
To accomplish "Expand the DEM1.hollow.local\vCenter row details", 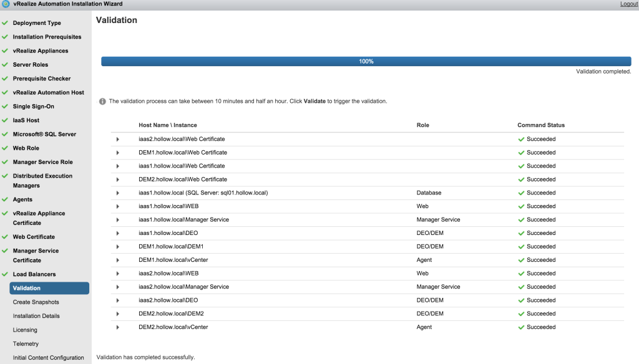I will 117,260.
